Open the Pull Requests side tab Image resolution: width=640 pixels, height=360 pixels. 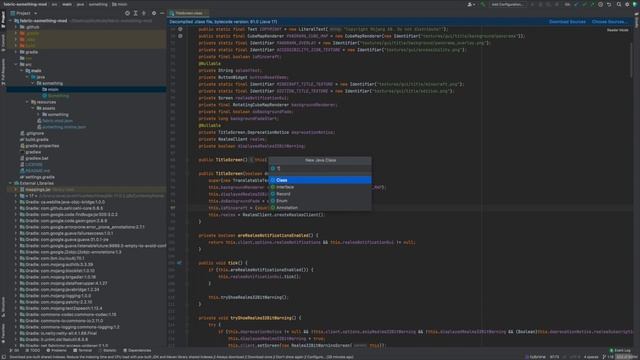(3, 71)
